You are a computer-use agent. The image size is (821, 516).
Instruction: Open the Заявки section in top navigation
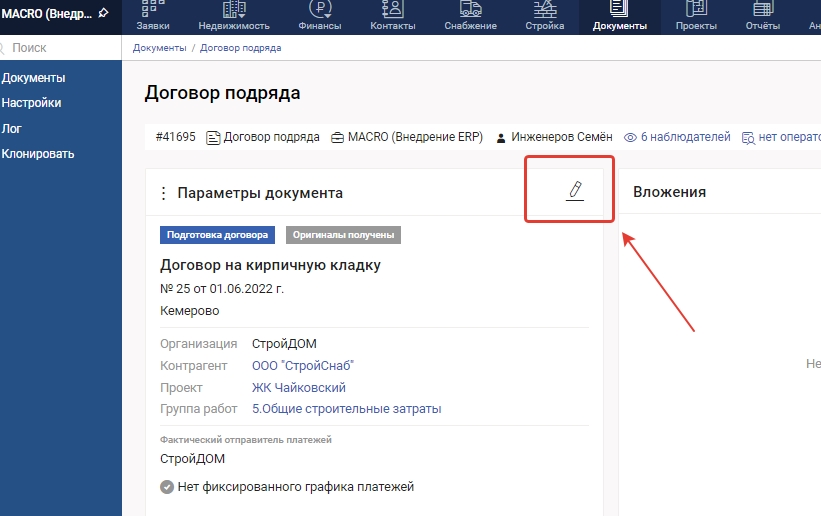click(x=154, y=17)
